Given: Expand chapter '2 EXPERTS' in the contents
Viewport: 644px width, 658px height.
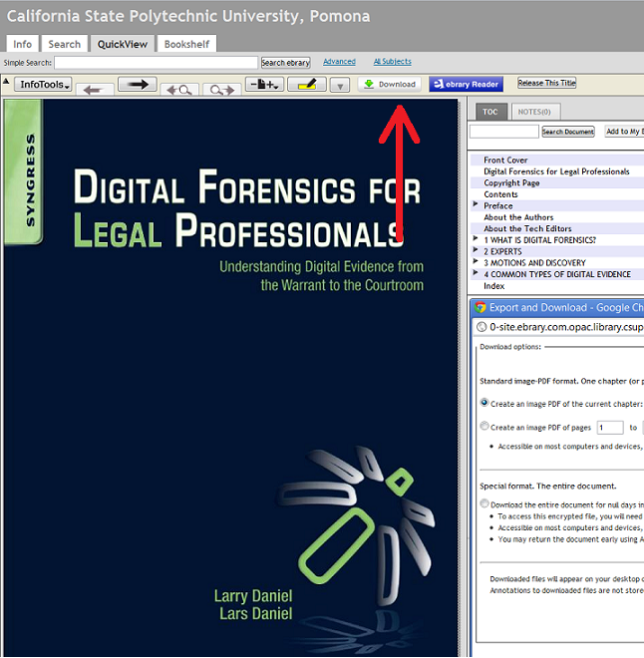Looking at the screenshot, I should [477, 251].
